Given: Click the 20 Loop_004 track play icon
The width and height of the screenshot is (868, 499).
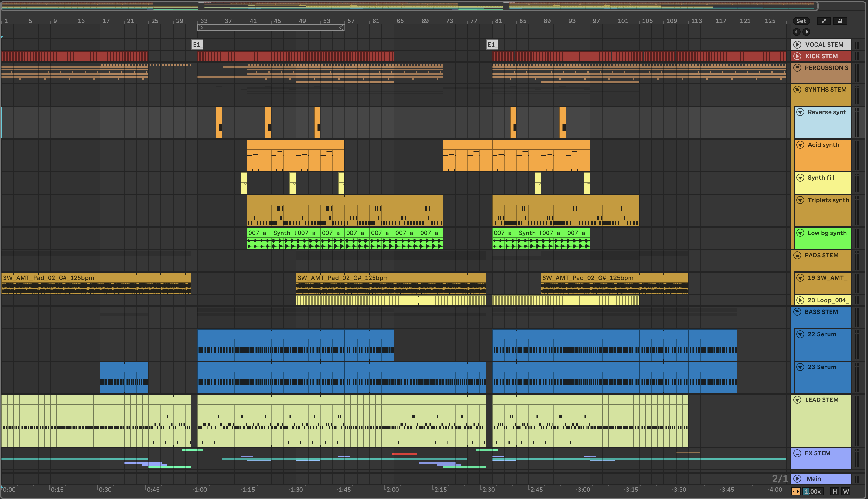Looking at the screenshot, I should coord(800,300).
